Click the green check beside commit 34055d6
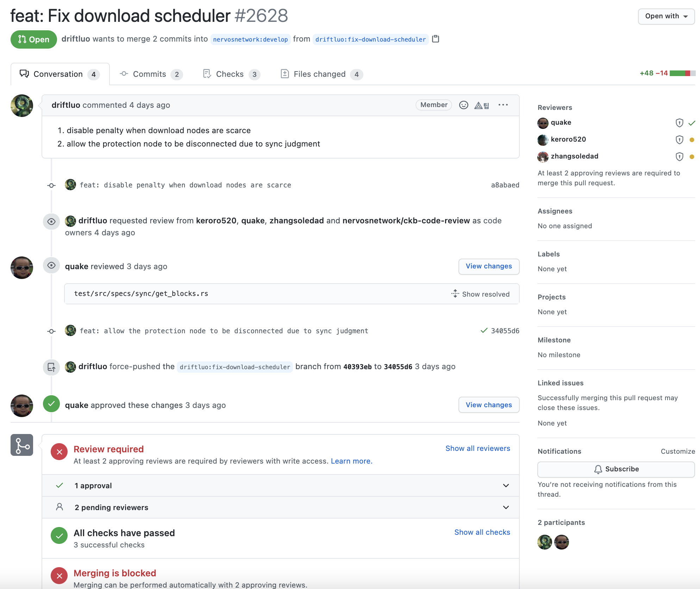Viewport: 700px width, 589px height. (x=484, y=330)
